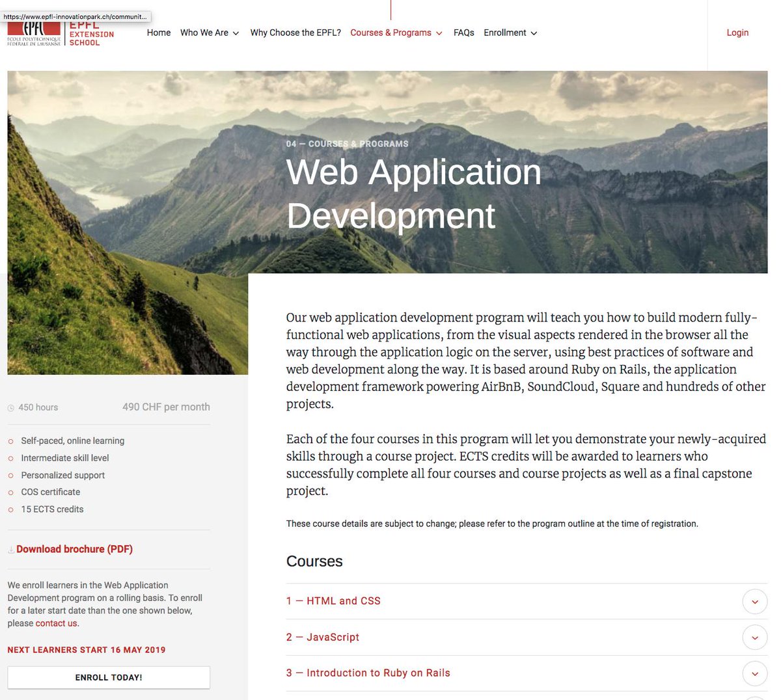Expand the Ruby on Rails chevron
781x700 pixels.
coord(755,673)
